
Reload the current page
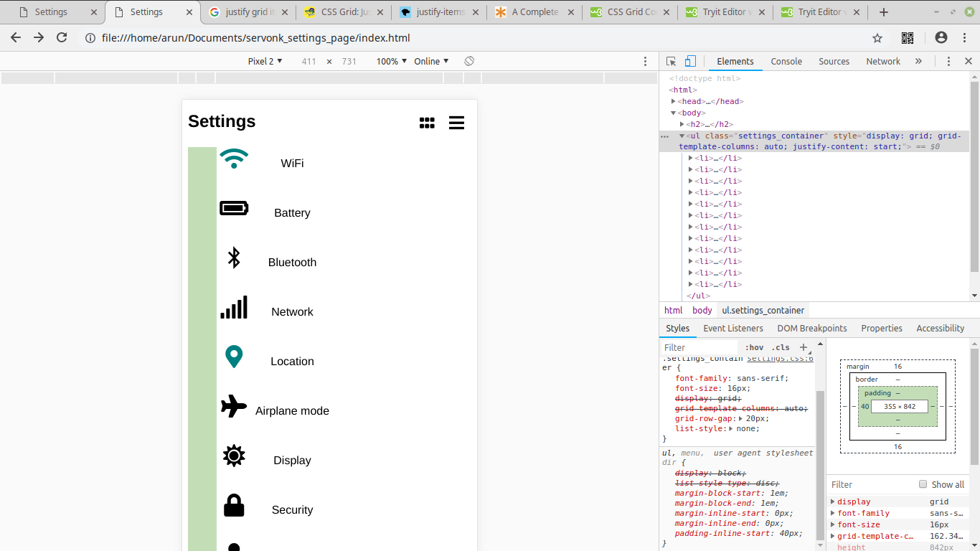(x=62, y=38)
